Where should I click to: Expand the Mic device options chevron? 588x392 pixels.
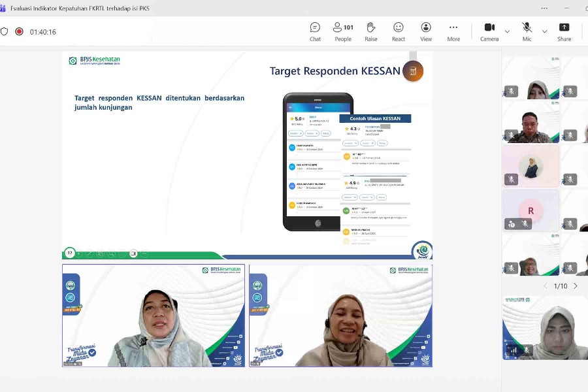point(544,31)
